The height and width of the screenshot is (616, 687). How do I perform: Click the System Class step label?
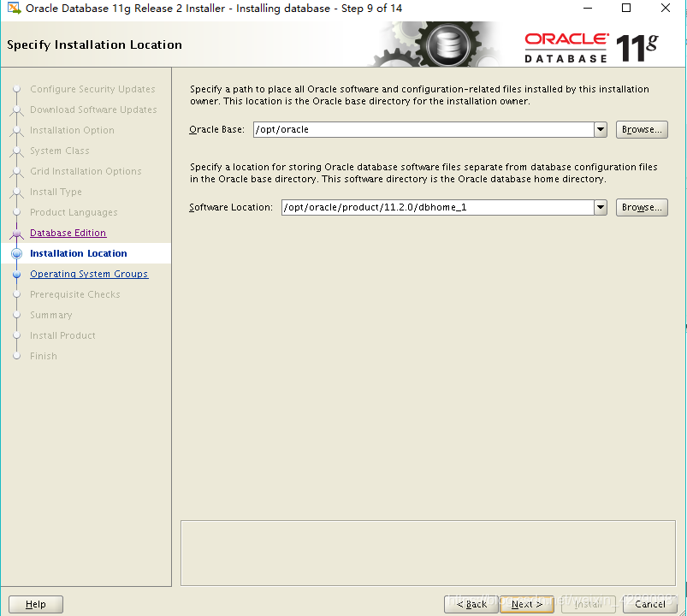[x=60, y=151]
